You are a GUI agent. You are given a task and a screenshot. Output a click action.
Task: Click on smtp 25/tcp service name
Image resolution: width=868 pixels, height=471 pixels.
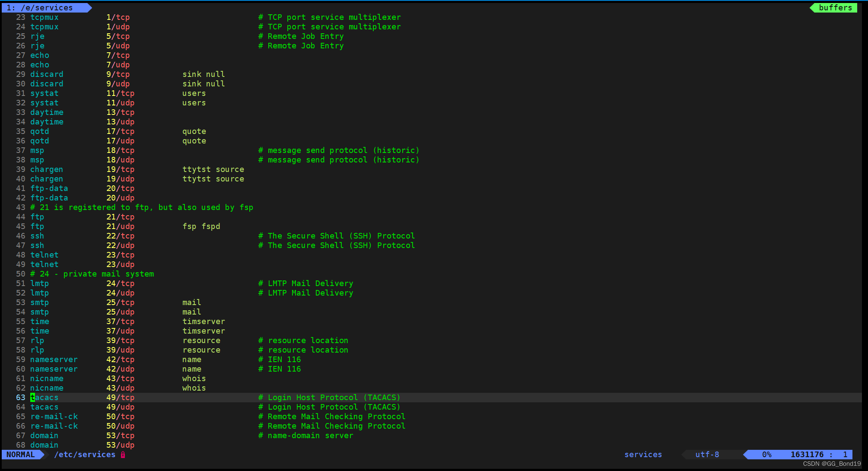[39, 302]
